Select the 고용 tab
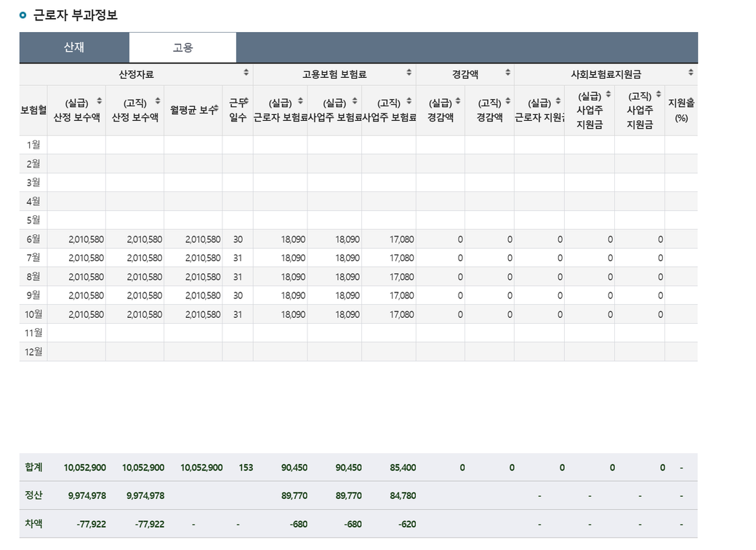 [x=182, y=47]
